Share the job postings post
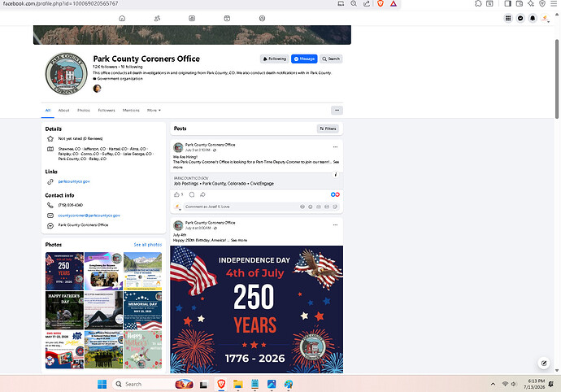 (x=202, y=194)
